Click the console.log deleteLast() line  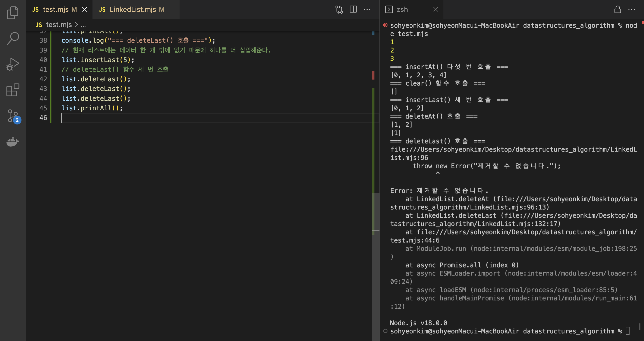click(138, 40)
